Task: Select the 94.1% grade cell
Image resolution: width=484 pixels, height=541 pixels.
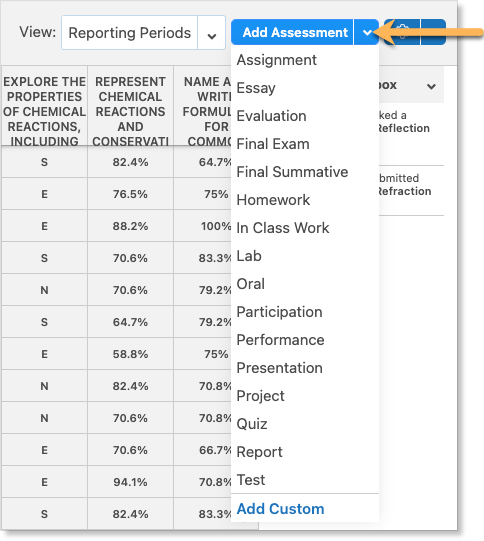Action: coord(130,482)
